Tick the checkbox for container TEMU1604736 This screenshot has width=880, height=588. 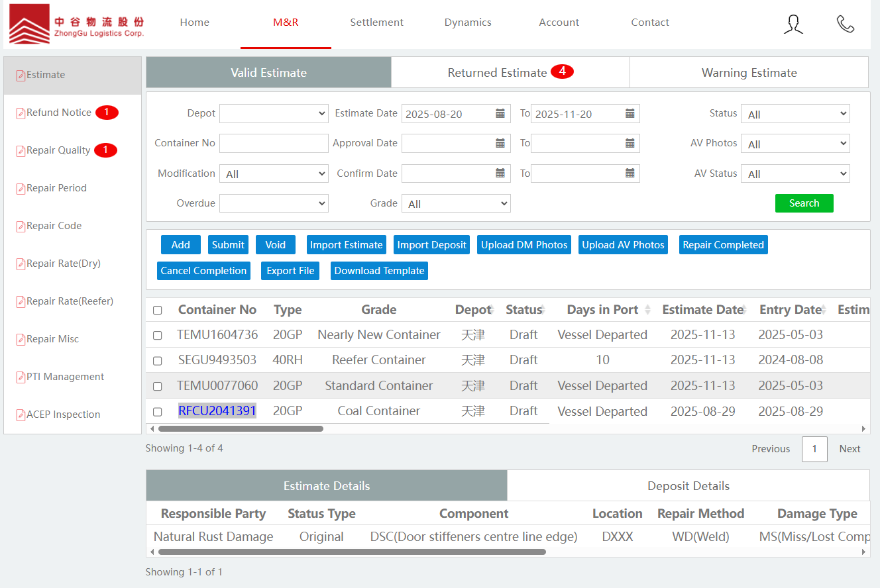point(158,336)
